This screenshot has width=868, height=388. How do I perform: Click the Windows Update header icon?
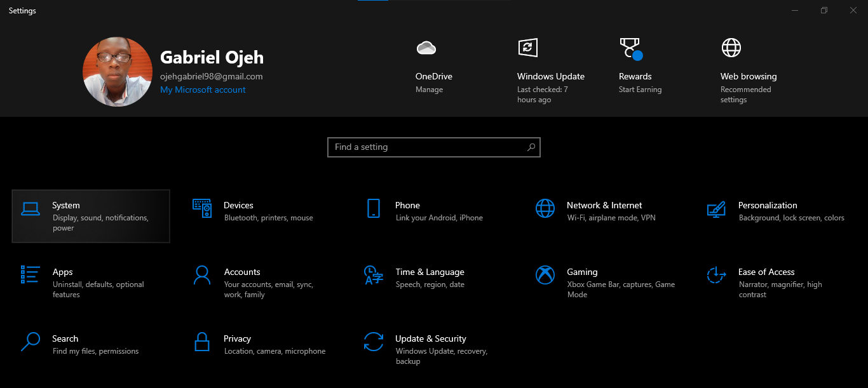pyautogui.click(x=528, y=48)
